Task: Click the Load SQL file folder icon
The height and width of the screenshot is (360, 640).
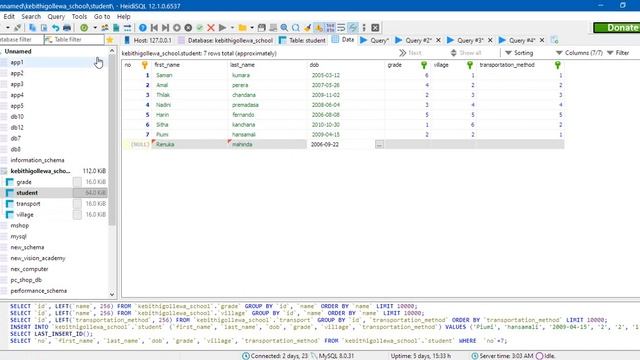Action: point(242,28)
